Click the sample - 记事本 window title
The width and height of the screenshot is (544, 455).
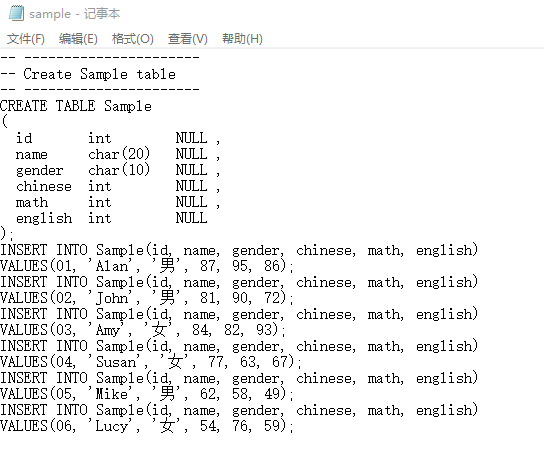[75, 14]
